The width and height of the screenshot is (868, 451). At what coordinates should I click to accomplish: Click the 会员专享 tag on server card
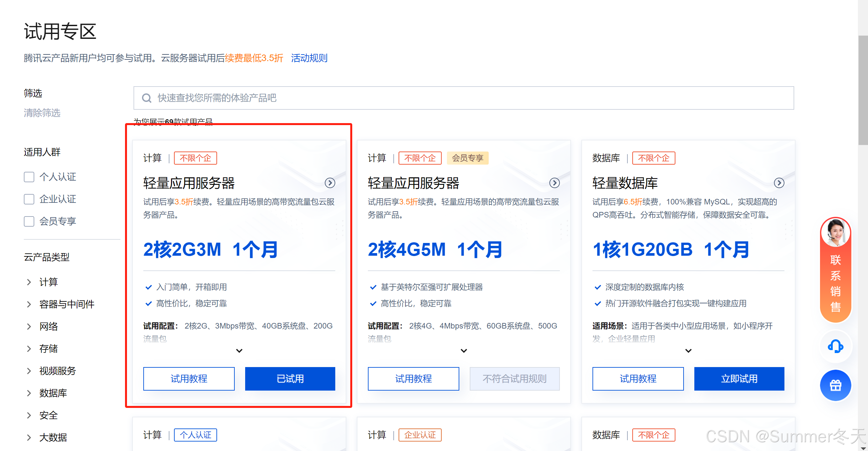pyautogui.click(x=467, y=158)
